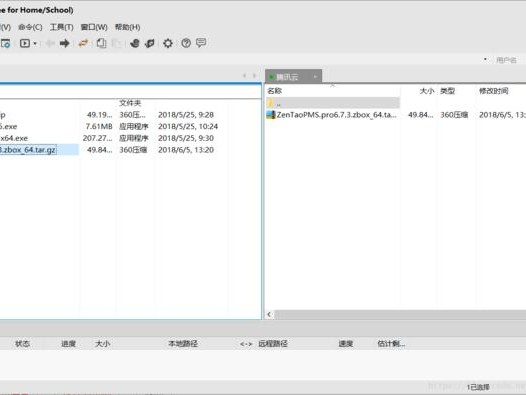This screenshot has height=395, width=526.
Task: Open the 工具(T) menu
Action: 61,27
